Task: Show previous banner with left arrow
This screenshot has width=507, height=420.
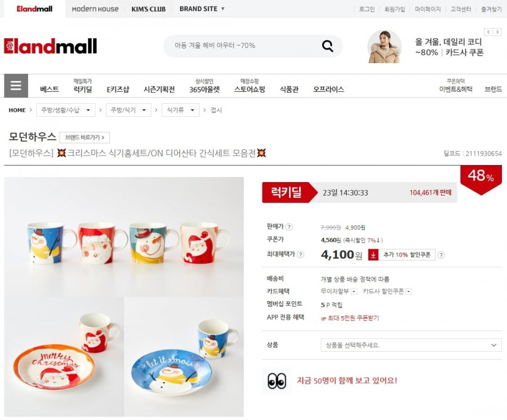Action: point(488,32)
